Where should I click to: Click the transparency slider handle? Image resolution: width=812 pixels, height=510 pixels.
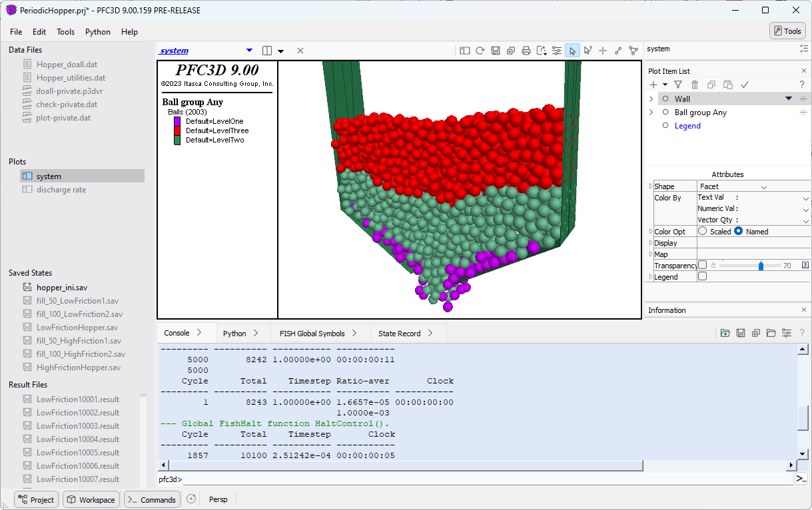pos(761,266)
